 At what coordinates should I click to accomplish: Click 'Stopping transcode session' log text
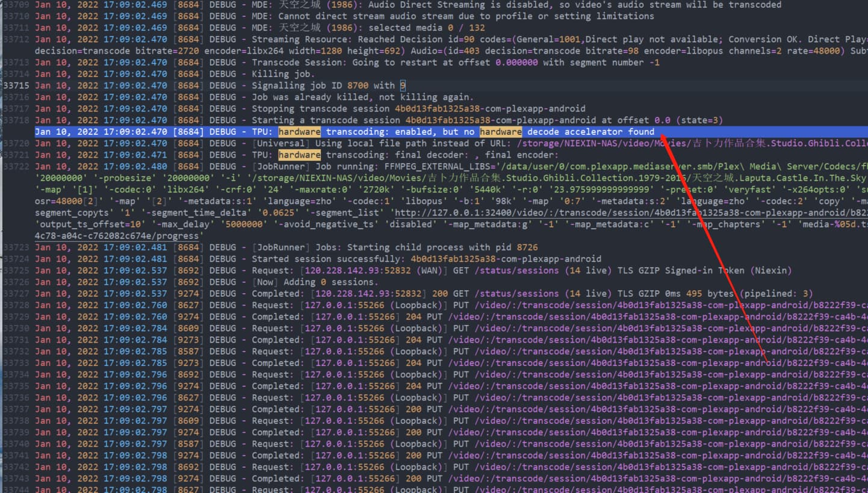(320, 108)
